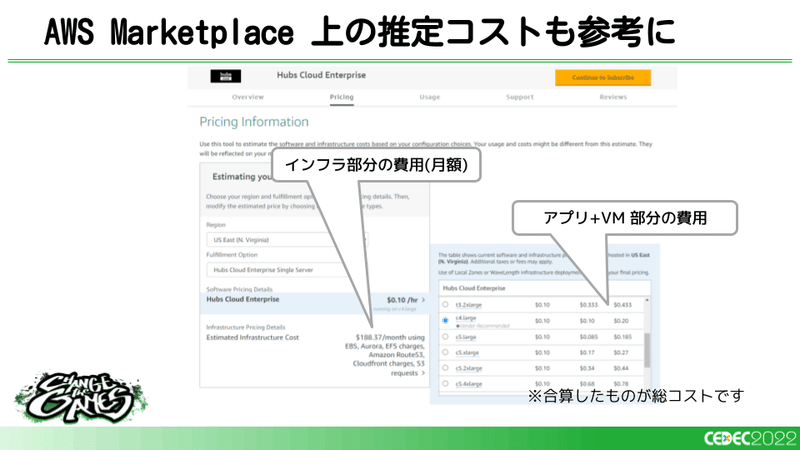Viewport: 800px width, 450px height.
Task: Click the Hubs Cloud Enterprise page title
Action: (x=321, y=75)
